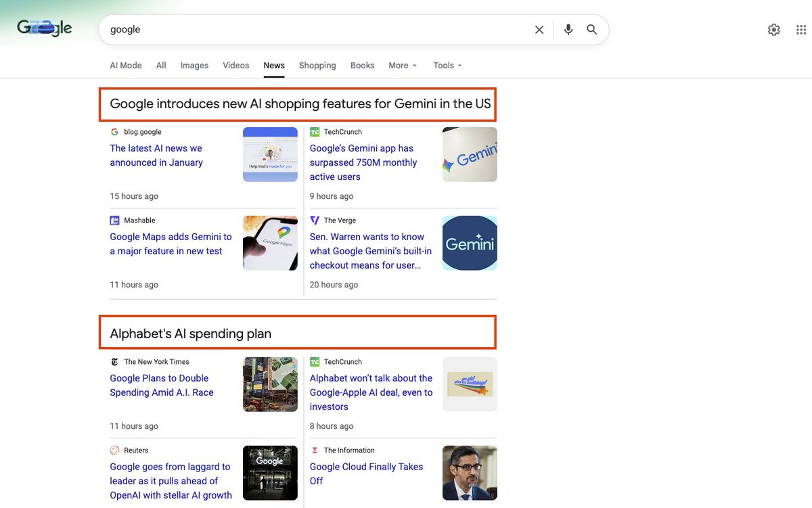Open the Google apps grid icon
This screenshot has height=508, width=812.
pos(801,30)
